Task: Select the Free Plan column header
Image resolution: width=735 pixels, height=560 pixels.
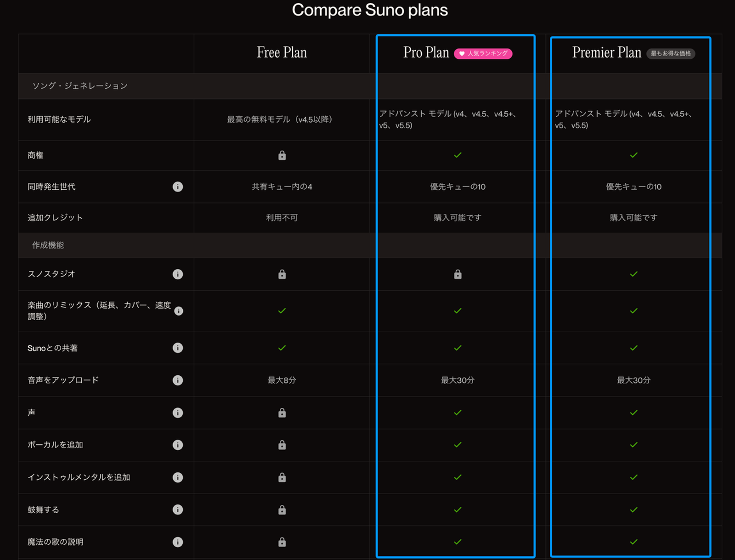Action: [x=282, y=53]
